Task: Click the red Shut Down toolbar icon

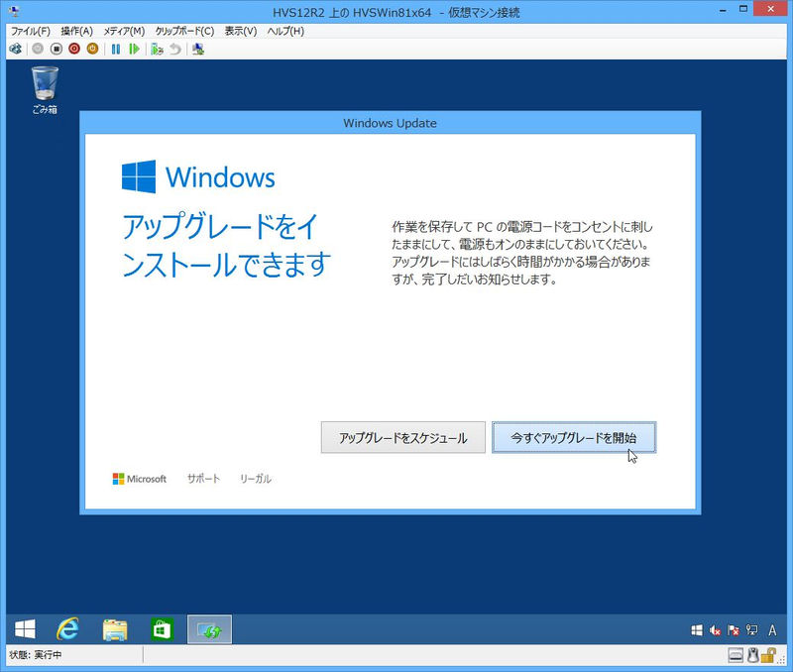Action: (74, 49)
